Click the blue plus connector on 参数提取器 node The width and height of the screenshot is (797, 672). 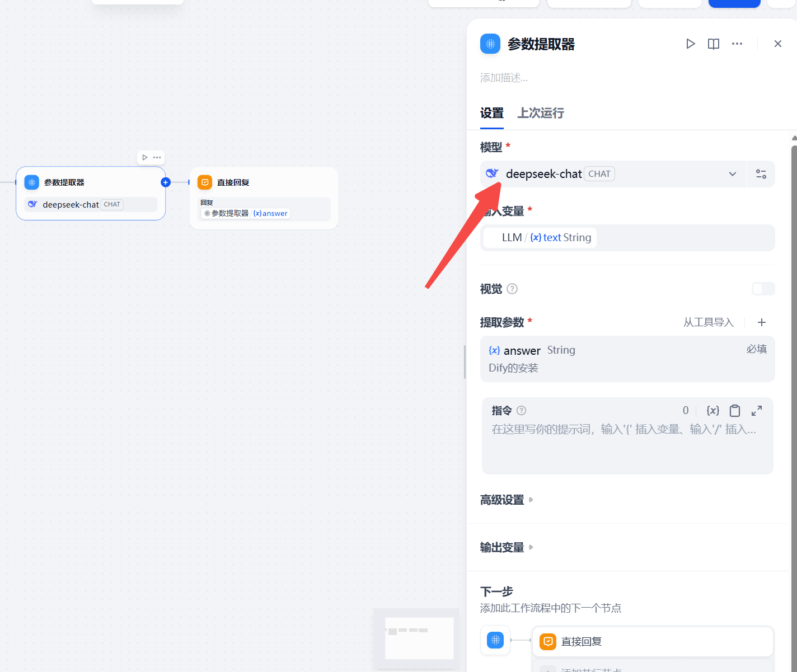point(166,182)
